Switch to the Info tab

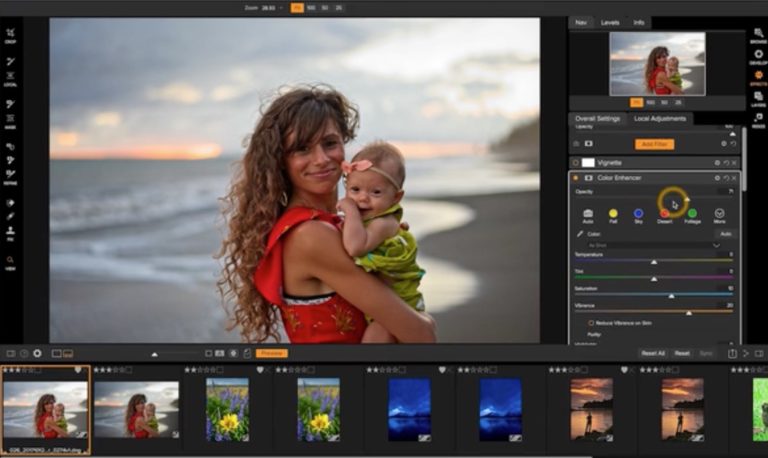pos(639,23)
